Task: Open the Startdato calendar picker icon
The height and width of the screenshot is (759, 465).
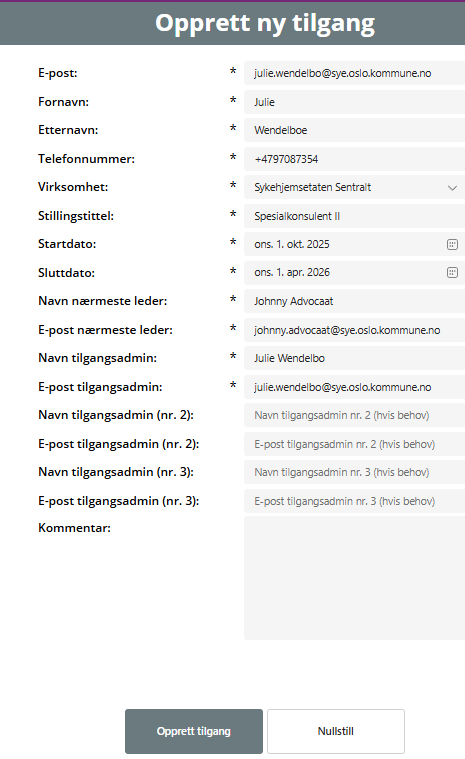Action: (x=452, y=244)
